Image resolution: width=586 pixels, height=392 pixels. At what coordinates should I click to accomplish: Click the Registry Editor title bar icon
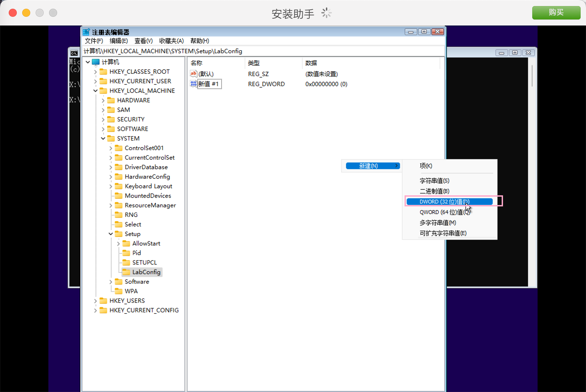tap(86, 32)
